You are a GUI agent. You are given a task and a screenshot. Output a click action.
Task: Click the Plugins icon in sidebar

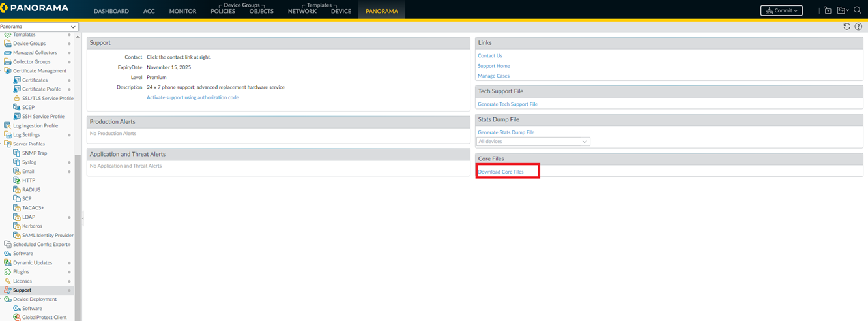(x=8, y=272)
